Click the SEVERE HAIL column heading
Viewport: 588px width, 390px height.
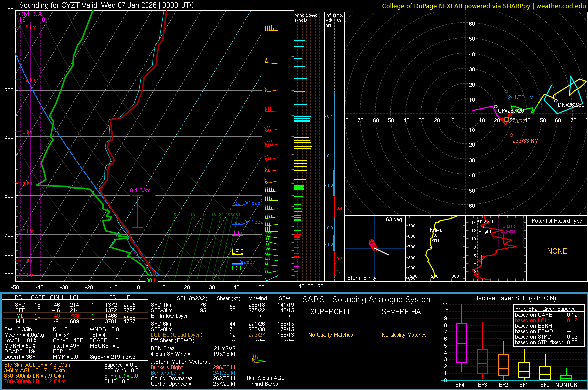404,312
